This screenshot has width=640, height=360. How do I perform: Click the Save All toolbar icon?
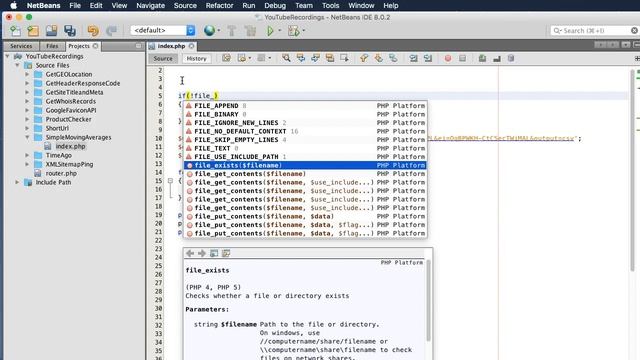tap(70, 31)
